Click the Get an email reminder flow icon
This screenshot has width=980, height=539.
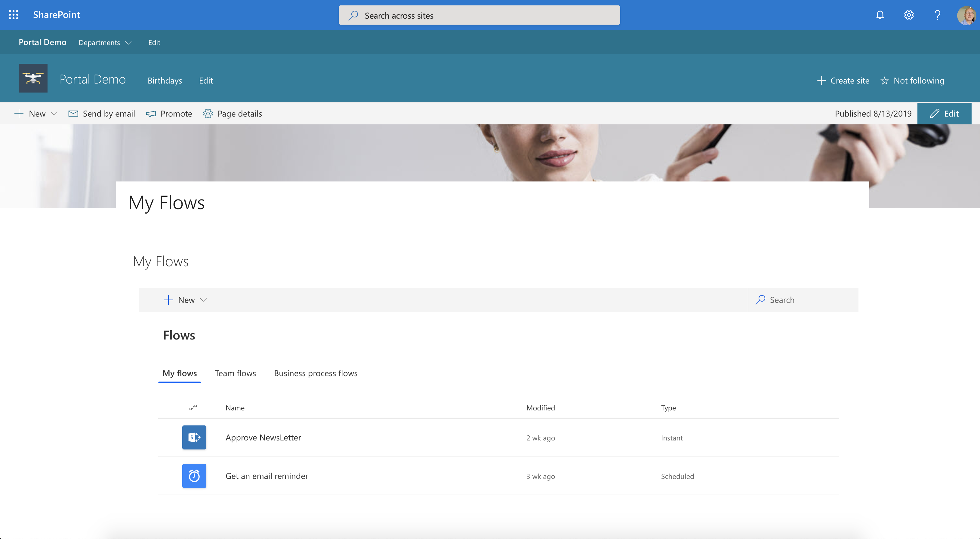tap(194, 475)
